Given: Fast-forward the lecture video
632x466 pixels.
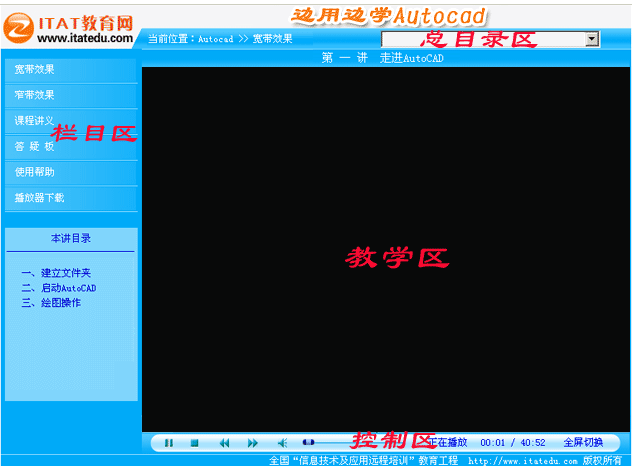Looking at the screenshot, I should (x=253, y=443).
